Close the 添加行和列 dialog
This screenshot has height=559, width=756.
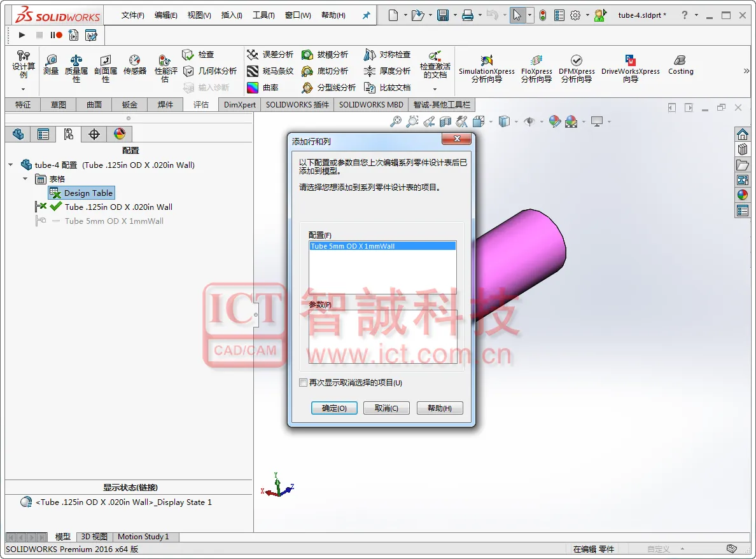(457, 139)
